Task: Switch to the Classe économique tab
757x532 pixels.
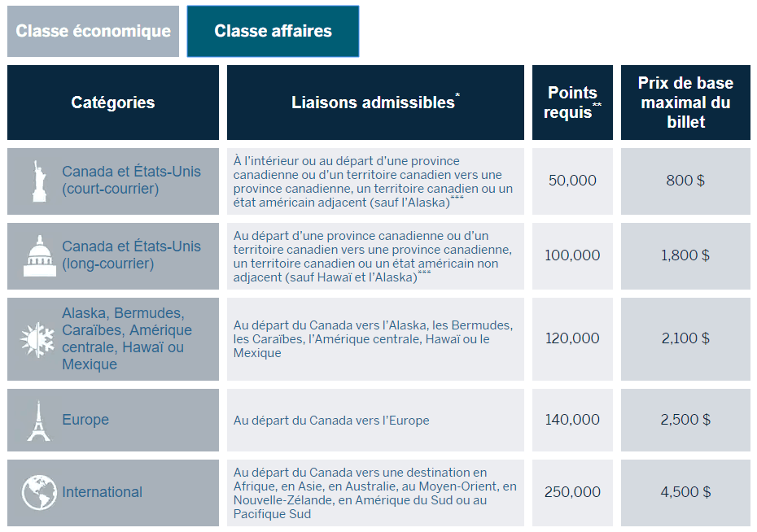Action: point(92,31)
